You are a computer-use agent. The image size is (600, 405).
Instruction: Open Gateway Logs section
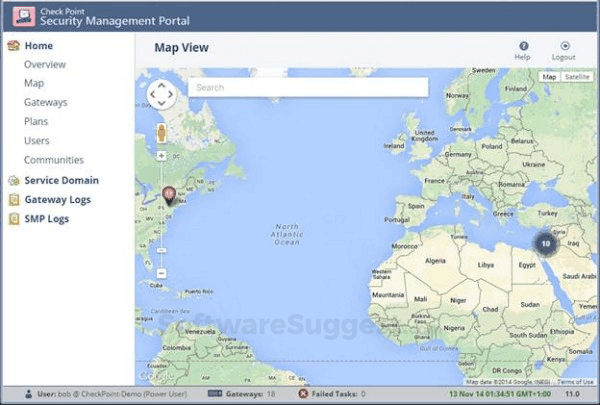pyautogui.click(x=58, y=200)
